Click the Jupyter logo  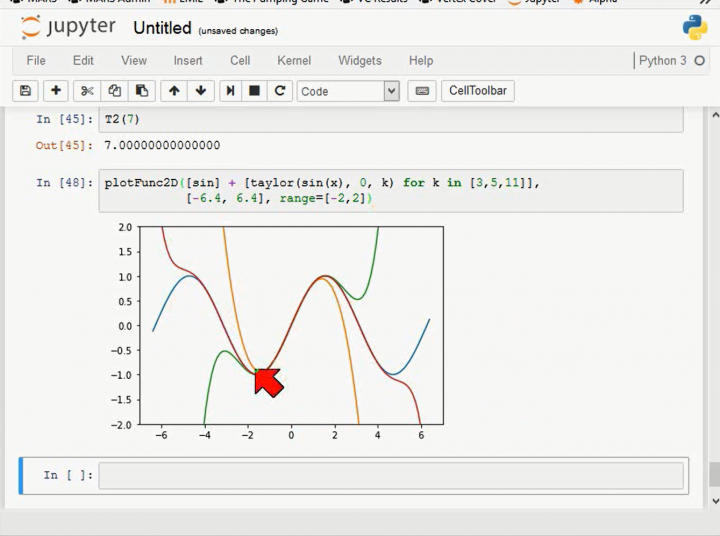click(68, 27)
